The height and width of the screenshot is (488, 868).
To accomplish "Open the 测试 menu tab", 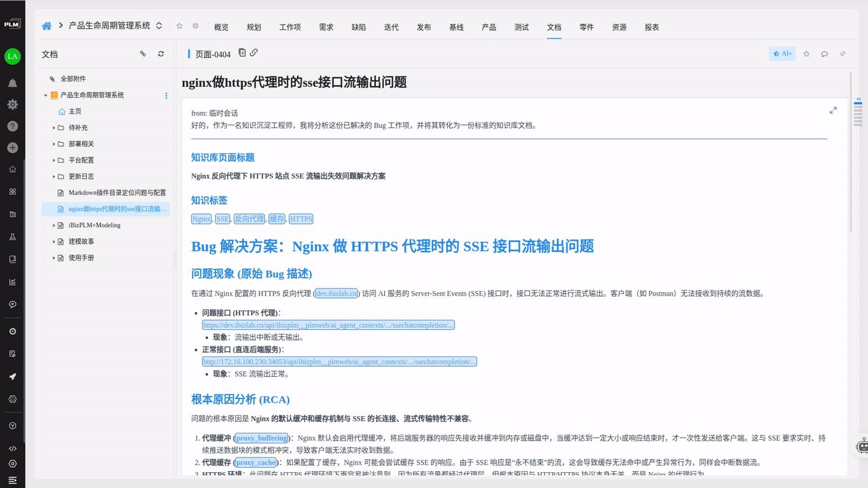I will pyautogui.click(x=521, y=27).
